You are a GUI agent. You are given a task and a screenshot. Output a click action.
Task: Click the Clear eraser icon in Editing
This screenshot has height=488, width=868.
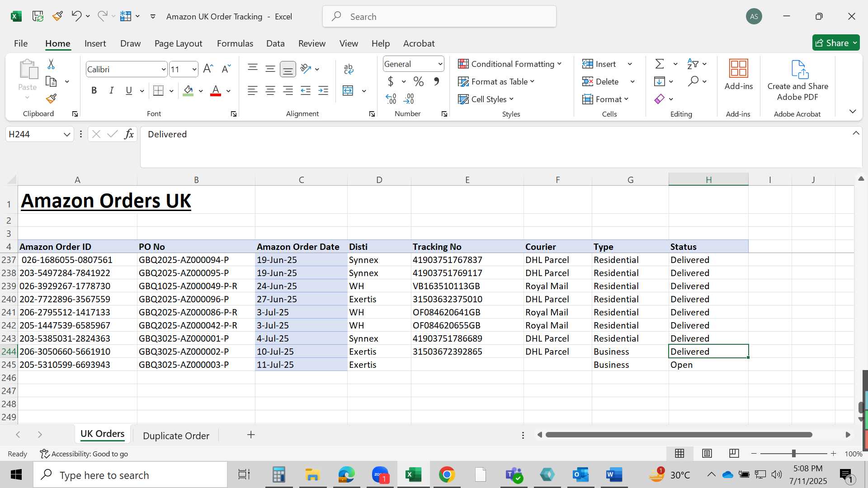660,99
